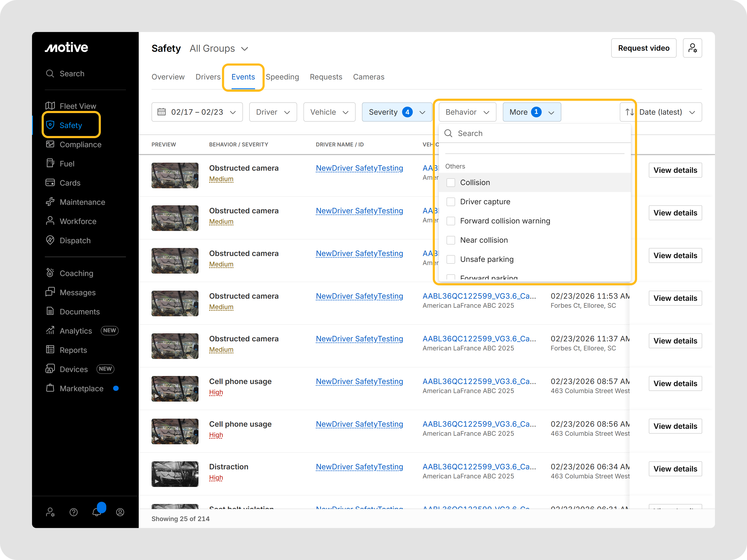
Task: Go to the Cameras tab
Action: [368, 77]
